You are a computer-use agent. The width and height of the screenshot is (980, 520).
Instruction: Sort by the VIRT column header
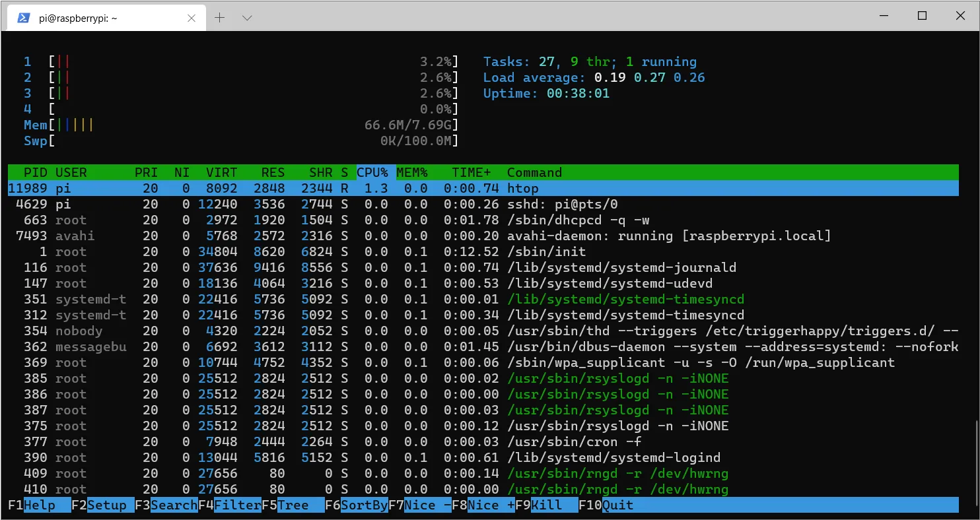pos(222,172)
